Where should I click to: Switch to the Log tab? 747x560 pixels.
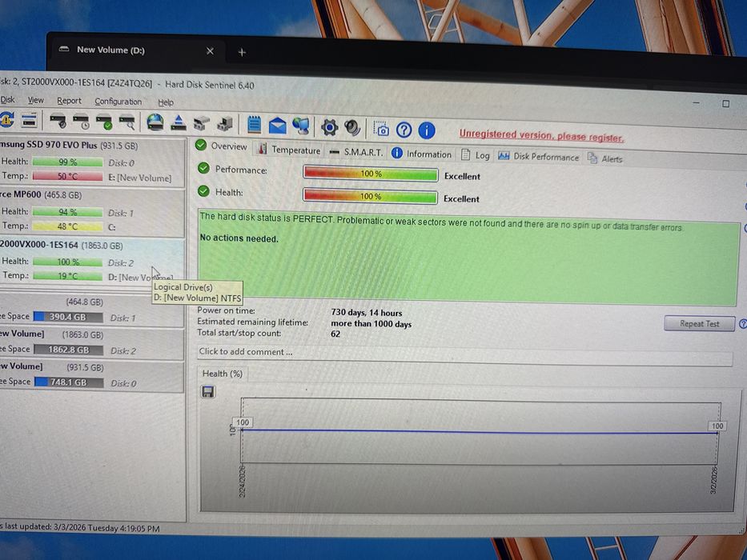(x=476, y=155)
